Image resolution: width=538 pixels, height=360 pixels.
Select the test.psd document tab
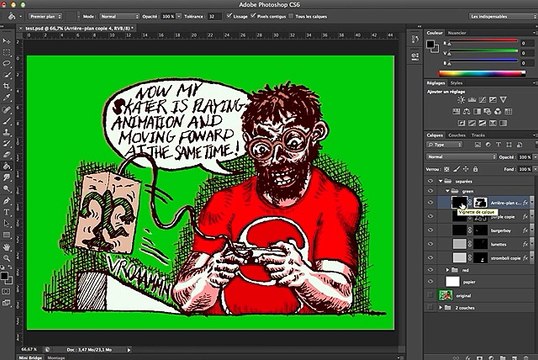79,28
